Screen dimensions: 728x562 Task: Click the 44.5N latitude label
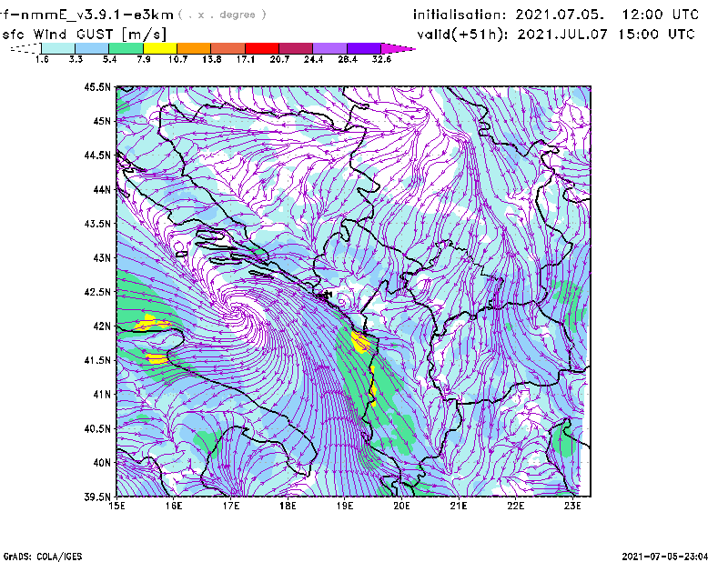pyautogui.click(x=97, y=155)
